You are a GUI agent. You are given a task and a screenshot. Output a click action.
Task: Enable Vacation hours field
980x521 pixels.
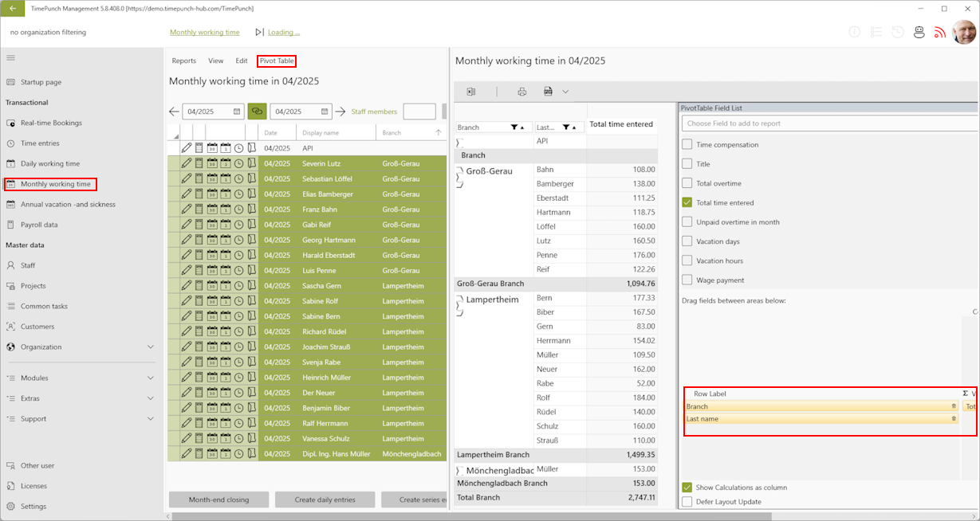tap(687, 260)
